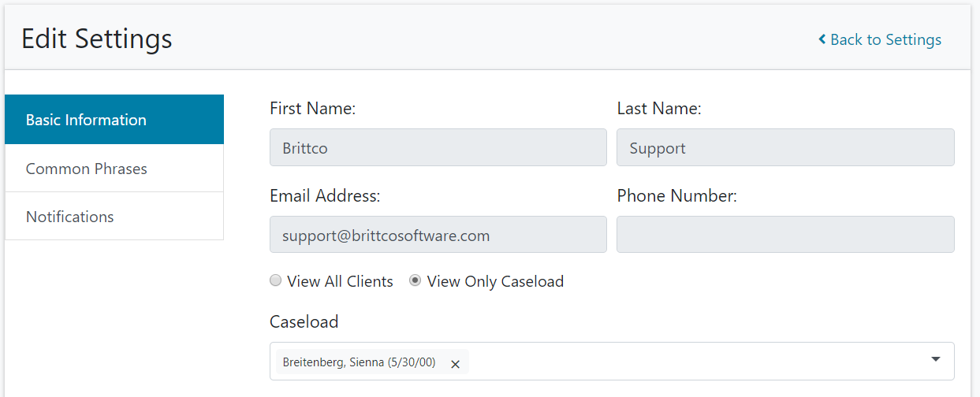Expand the Caseload dropdown arrow

coord(936,360)
